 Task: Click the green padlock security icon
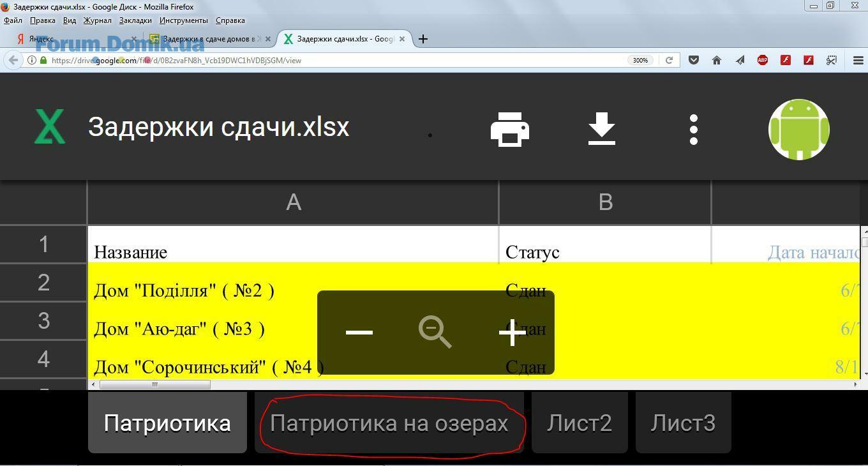click(43, 60)
